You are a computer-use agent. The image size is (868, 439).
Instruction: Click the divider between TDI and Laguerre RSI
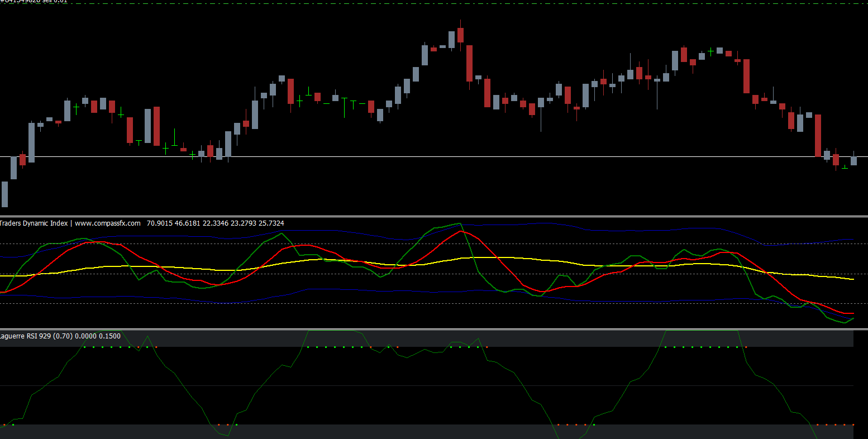tap(434, 329)
